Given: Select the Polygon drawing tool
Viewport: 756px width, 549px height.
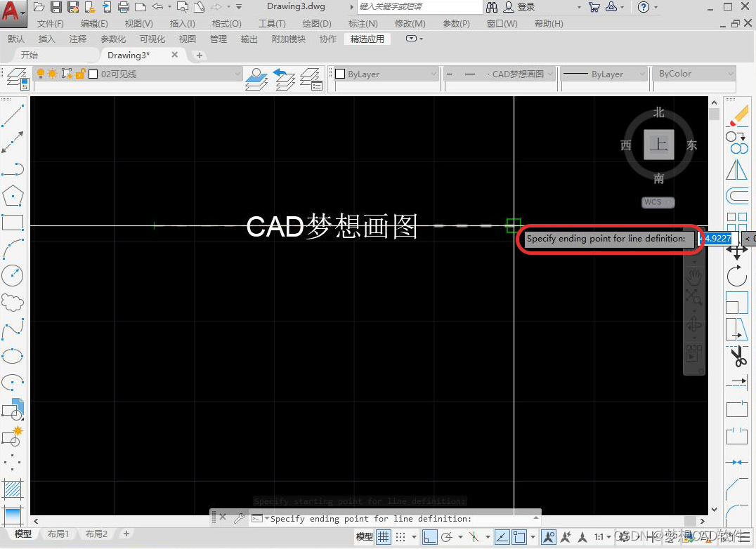Looking at the screenshot, I should (13, 196).
